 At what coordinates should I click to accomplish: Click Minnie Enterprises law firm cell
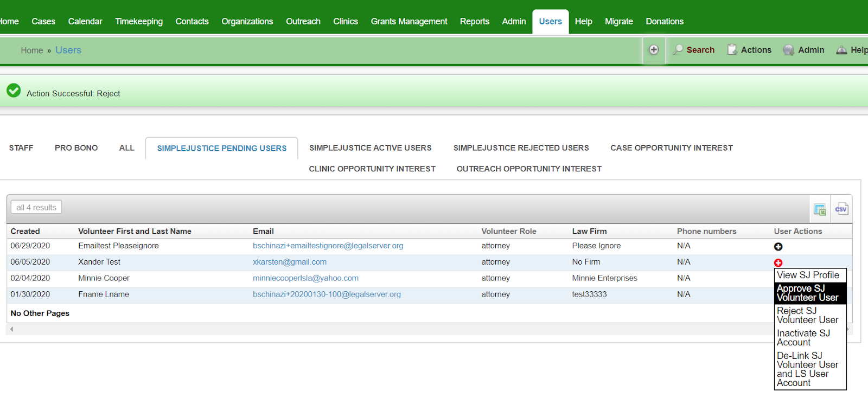point(604,278)
